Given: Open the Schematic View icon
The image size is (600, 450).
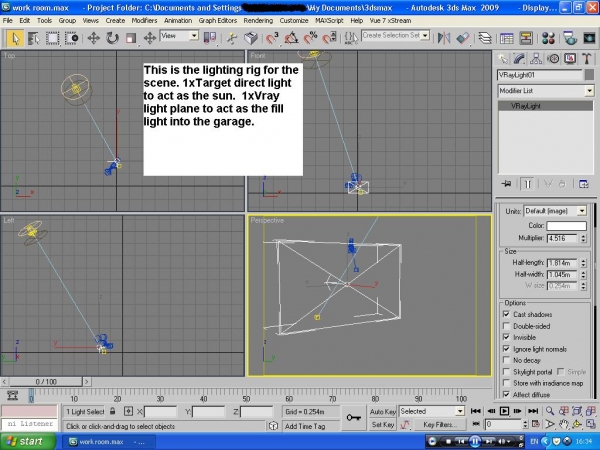Looking at the screenshot, I should click(526, 38).
